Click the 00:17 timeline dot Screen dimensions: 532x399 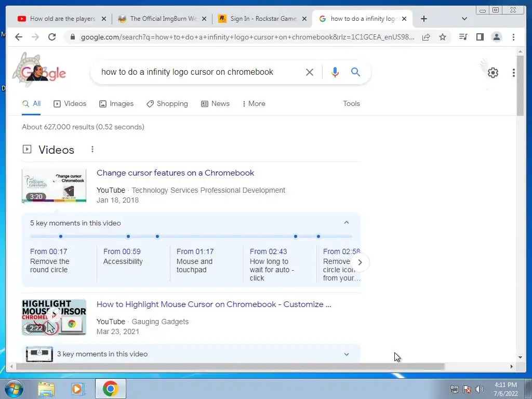pos(61,236)
